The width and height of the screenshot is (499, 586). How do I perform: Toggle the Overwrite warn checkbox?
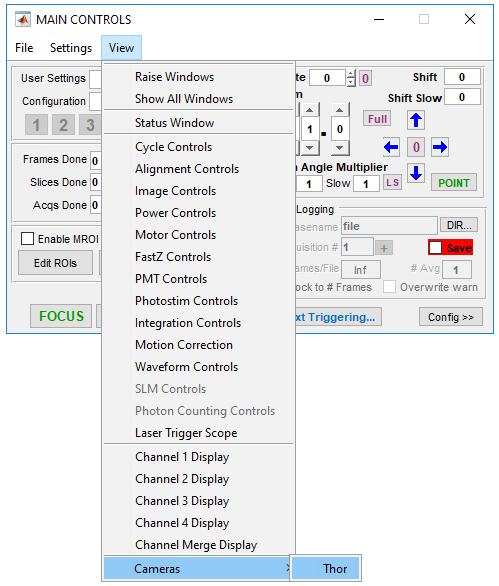pos(389,287)
